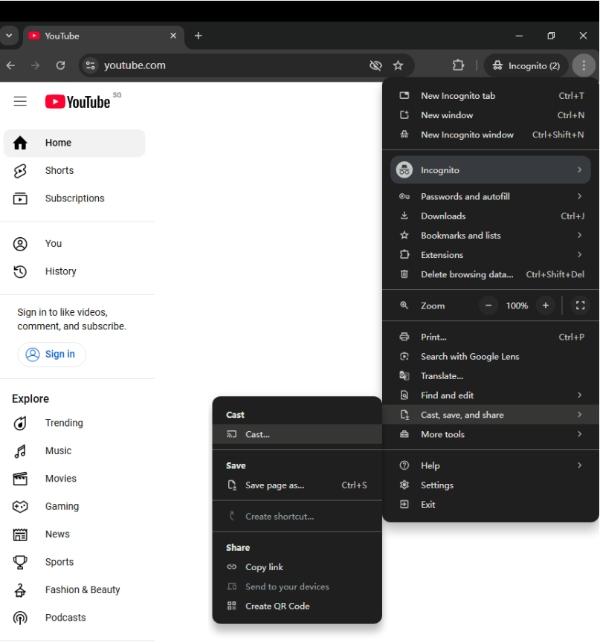600x643 pixels.
Task: Expand the Incognito submenu
Action: [490, 170]
